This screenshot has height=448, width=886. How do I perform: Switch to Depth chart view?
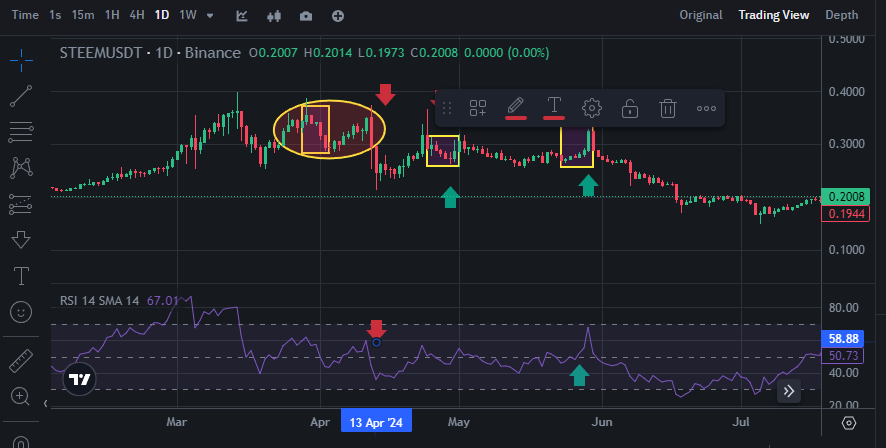(841, 15)
